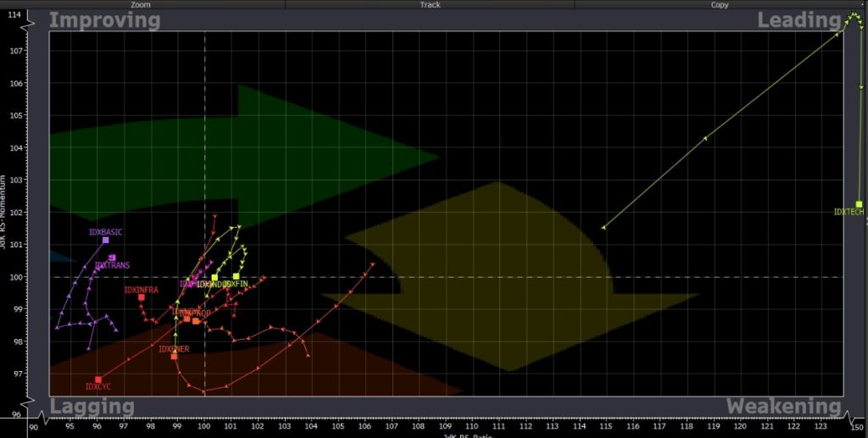Click the IDXTRANS label text
The height and width of the screenshot is (438, 868).
click(x=113, y=265)
